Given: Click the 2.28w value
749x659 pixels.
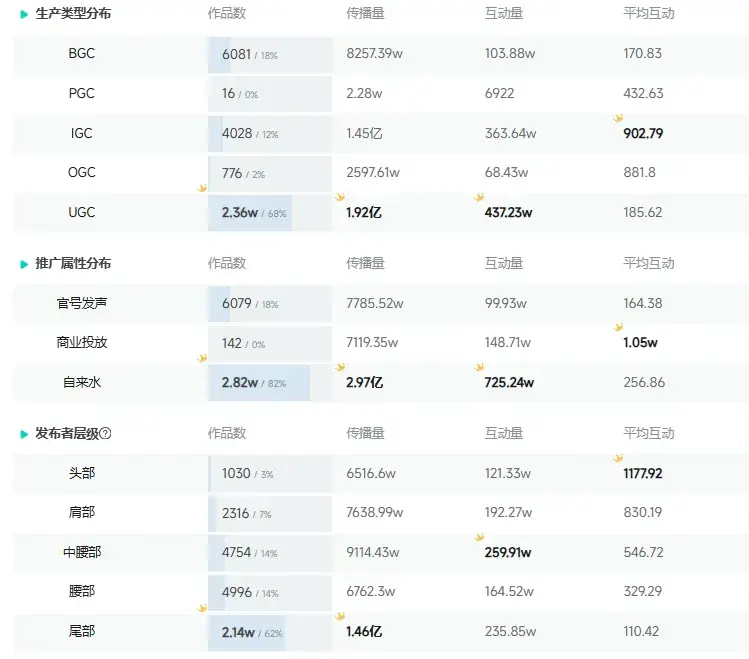Looking at the screenshot, I should click(364, 93).
